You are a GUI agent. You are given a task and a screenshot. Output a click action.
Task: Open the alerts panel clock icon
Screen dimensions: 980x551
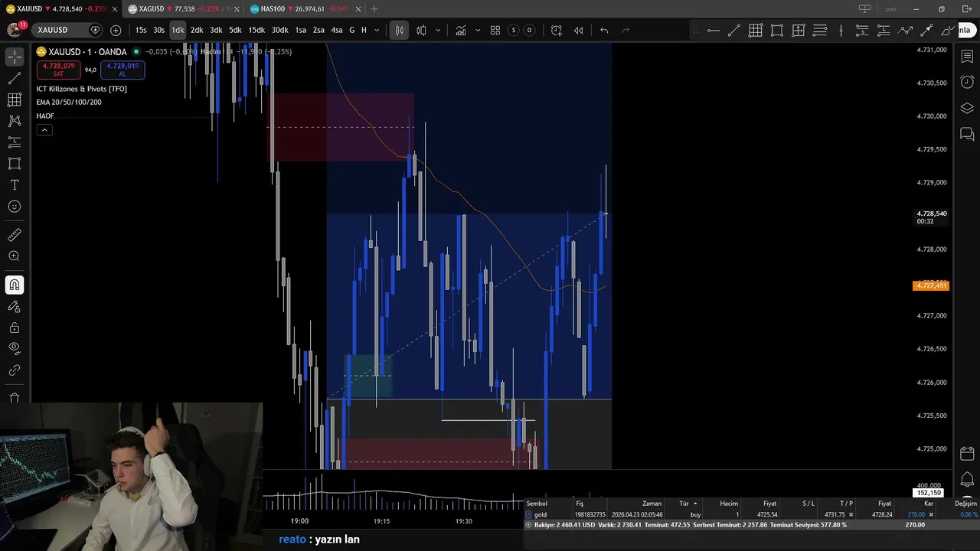[967, 82]
